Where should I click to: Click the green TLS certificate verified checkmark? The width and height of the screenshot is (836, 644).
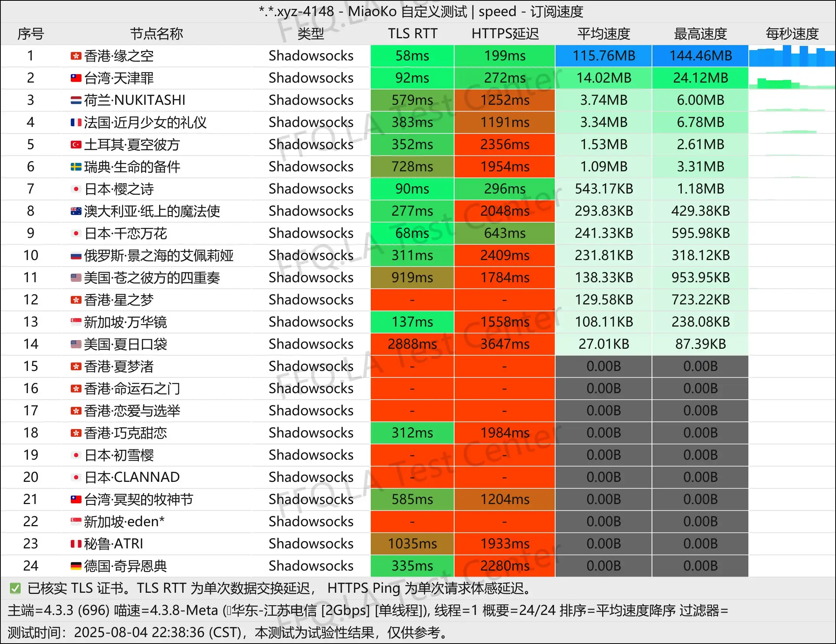click(15, 589)
